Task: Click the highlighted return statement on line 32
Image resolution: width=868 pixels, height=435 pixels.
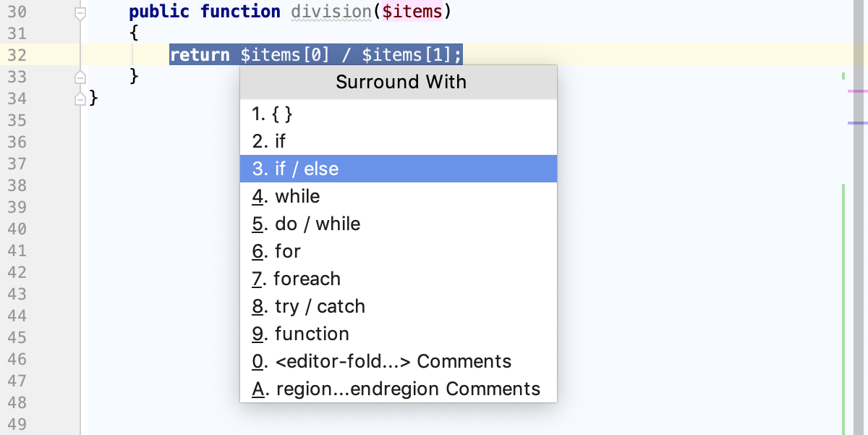Action: tap(315, 54)
